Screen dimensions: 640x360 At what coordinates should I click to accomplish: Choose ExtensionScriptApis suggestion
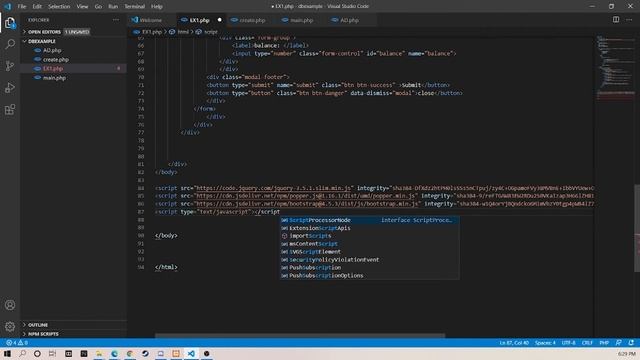click(x=369, y=228)
